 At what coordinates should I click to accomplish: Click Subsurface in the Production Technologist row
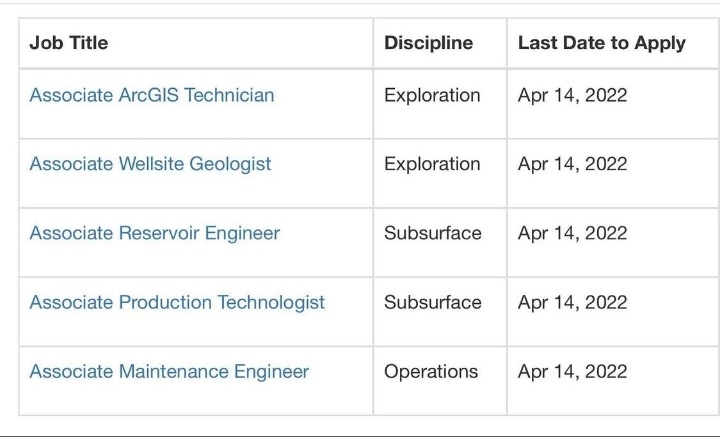click(432, 302)
